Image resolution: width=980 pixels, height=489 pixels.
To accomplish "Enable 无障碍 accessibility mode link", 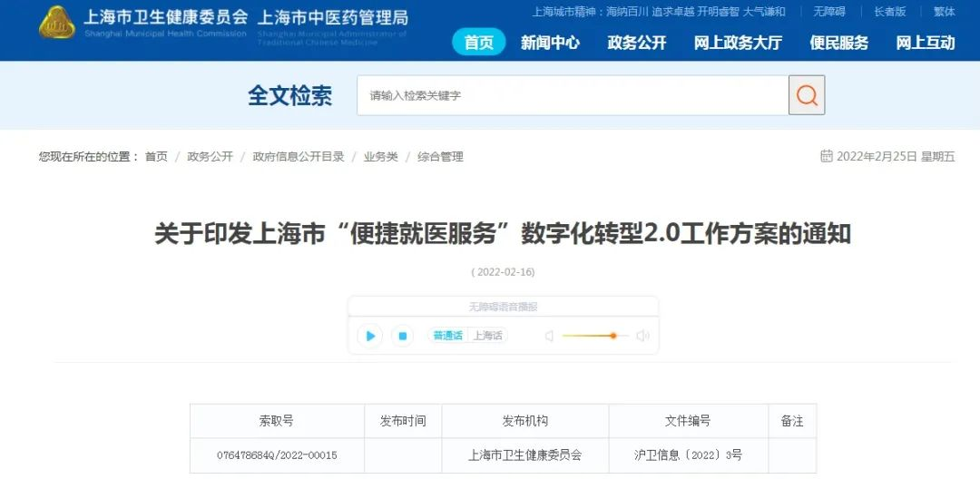I will (x=828, y=11).
